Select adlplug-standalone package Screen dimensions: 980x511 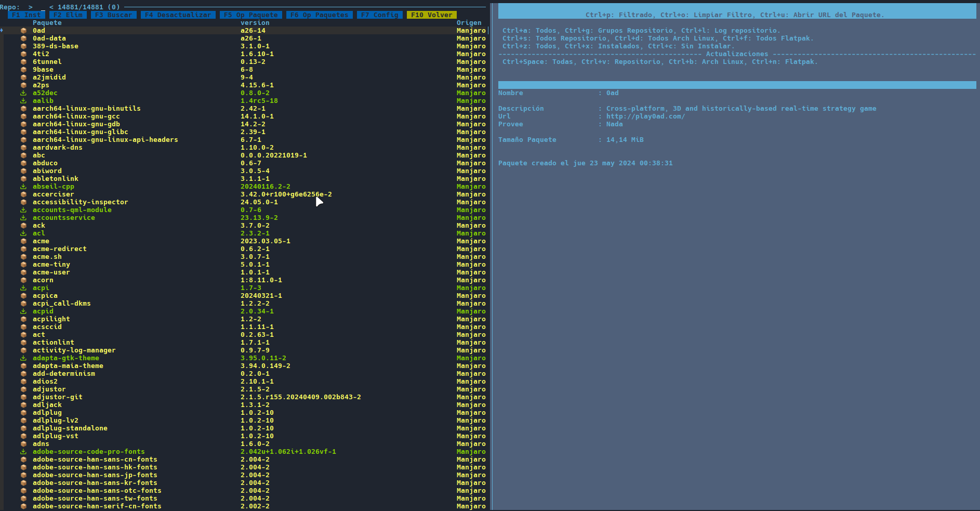coord(244,428)
